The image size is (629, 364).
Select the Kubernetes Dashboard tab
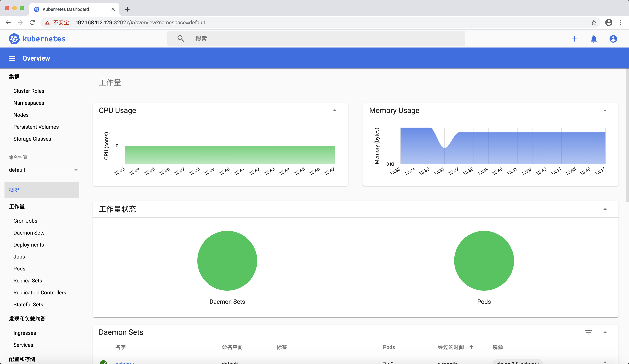(x=74, y=9)
